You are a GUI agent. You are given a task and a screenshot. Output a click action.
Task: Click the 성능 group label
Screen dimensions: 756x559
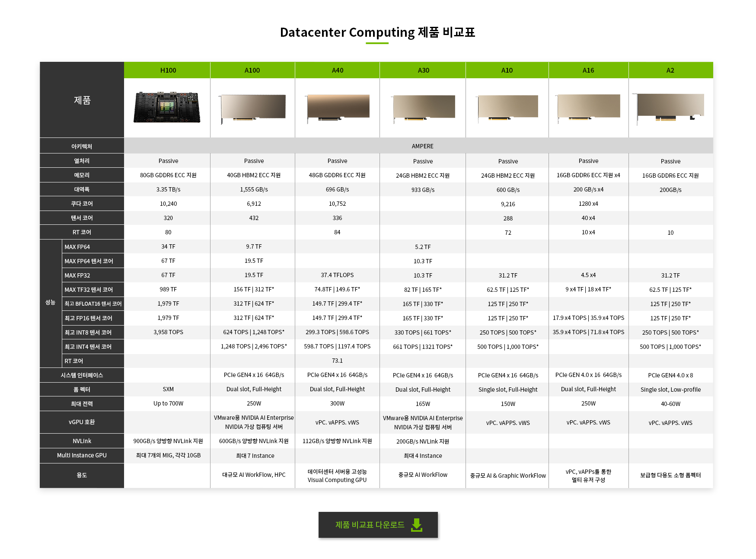pos(51,303)
